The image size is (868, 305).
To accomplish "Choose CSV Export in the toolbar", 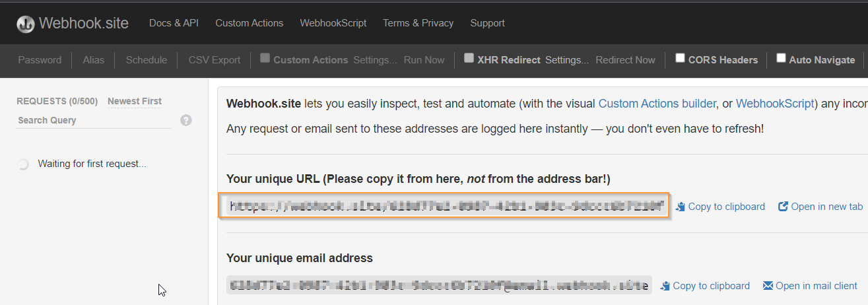I will click(x=215, y=60).
